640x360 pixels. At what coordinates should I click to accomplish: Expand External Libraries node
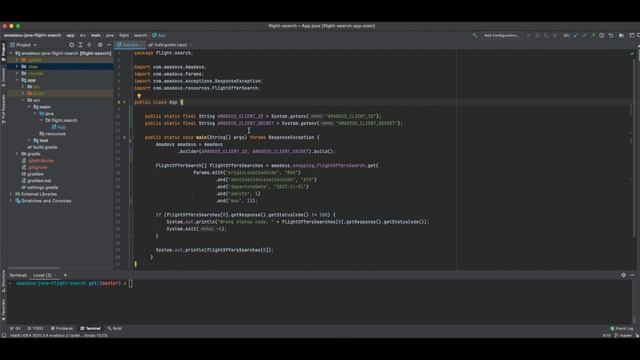coord(11,194)
